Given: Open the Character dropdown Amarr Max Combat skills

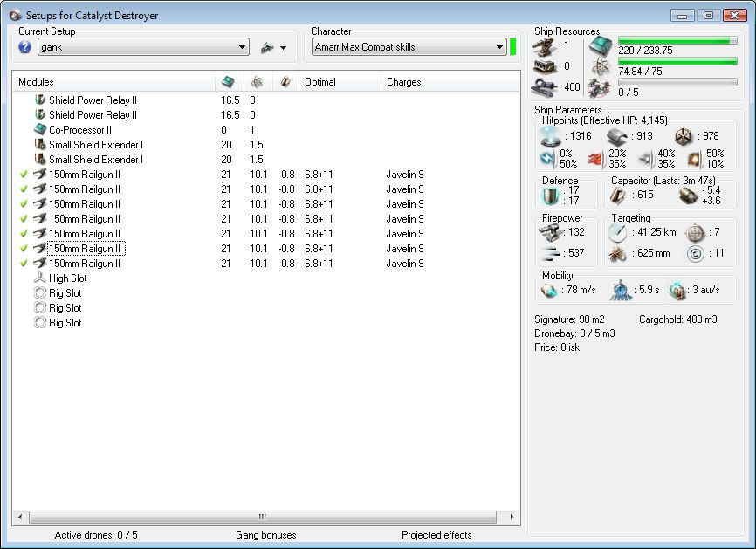Looking at the screenshot, I should tap(409, 47).
